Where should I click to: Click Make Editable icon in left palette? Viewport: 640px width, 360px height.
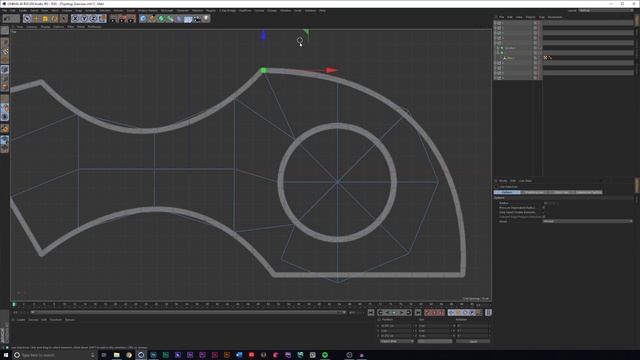pos(4,30)
